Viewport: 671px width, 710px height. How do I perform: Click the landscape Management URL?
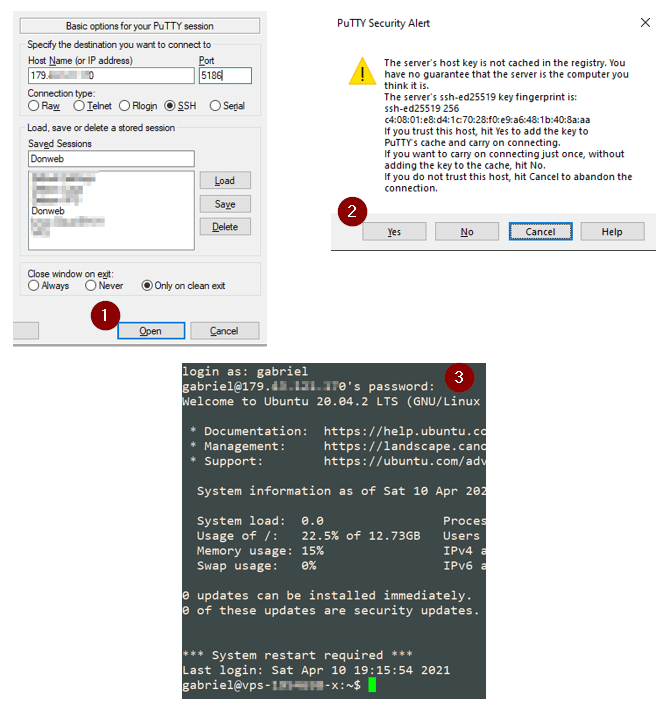click(404, 446)
